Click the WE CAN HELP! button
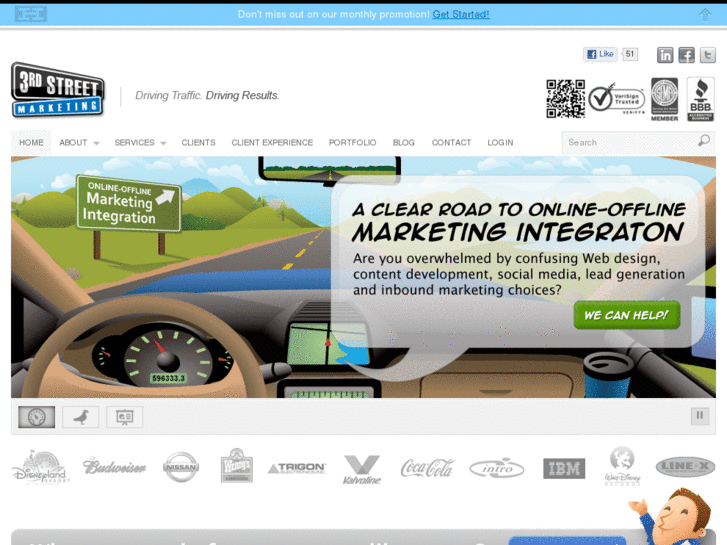This screenshot has height=545, width=727. pyautogui.click(x=627, y=315)
